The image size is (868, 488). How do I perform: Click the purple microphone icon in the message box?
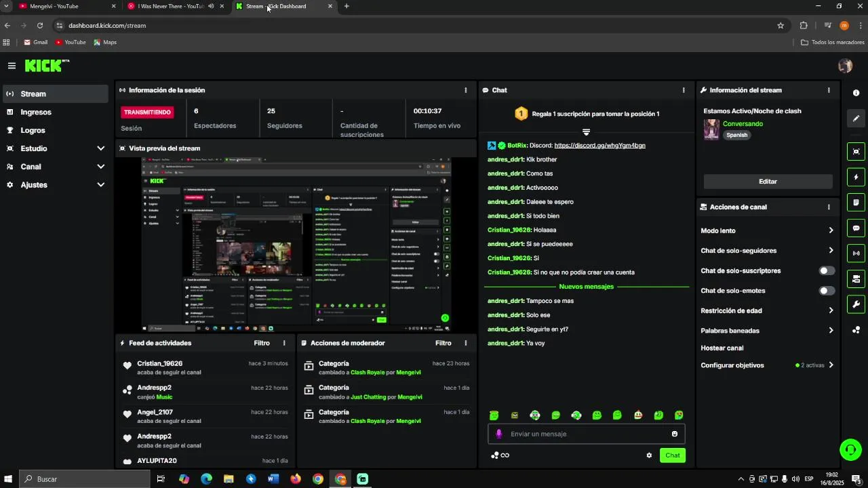tap(499, 434)
